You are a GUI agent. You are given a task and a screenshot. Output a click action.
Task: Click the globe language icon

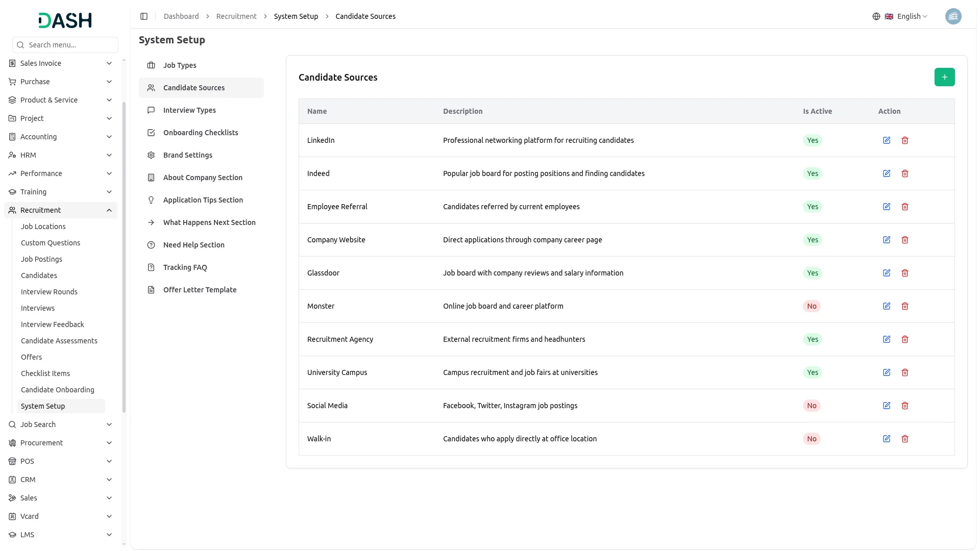tap(876, 16)
